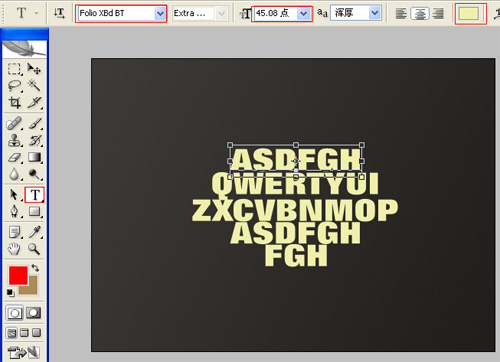Screen dimensions: 500x362
Task: Click the top-left transform box handle
Action: click(230, 145)
